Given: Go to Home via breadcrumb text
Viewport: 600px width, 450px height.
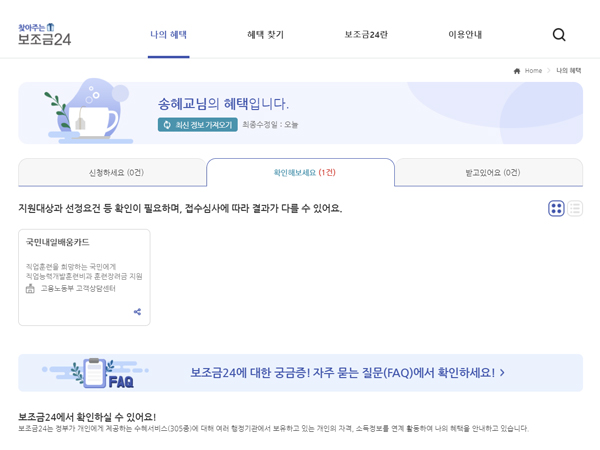Looking at the screenshot, I should point(533,71).
